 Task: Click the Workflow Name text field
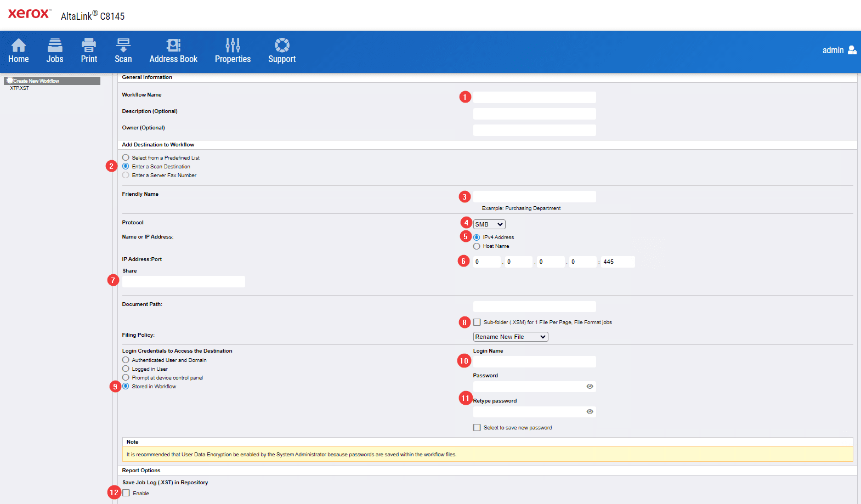point(534,97)
